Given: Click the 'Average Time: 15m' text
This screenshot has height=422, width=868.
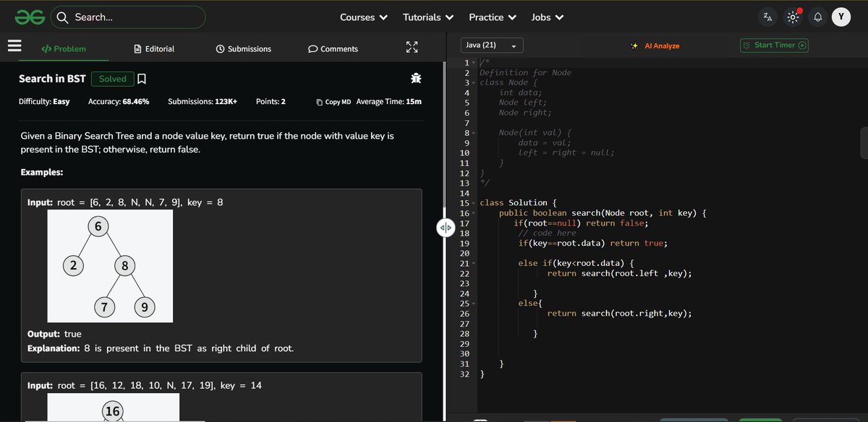Looking at the screenshot, I should (x=389, y=102).
